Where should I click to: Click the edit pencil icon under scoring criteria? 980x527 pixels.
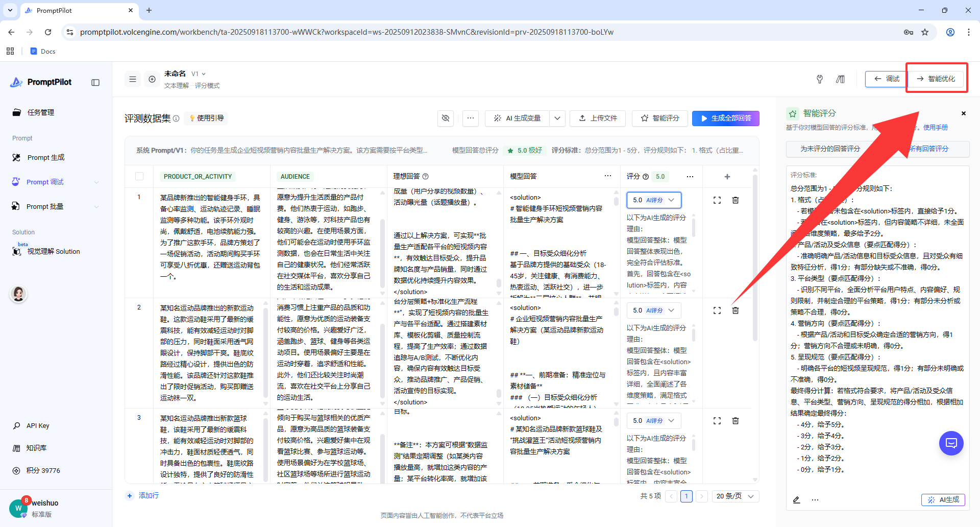(x=796, y=500)
